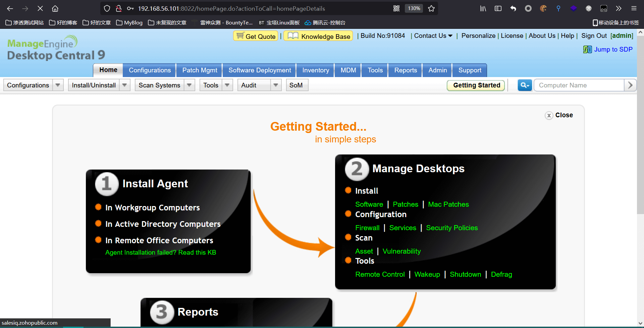Screen dimensions: 644x328
Task: Open the browser library icon
Action: pos(483,8)
